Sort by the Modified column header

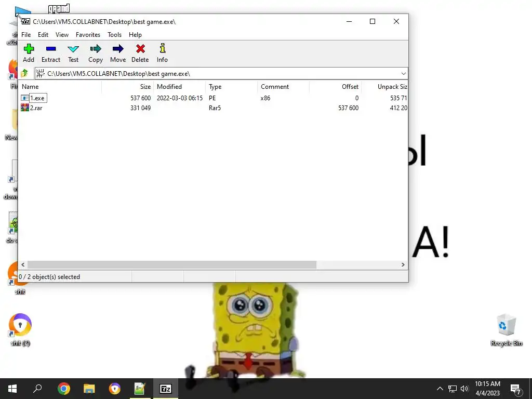point(179,87)
